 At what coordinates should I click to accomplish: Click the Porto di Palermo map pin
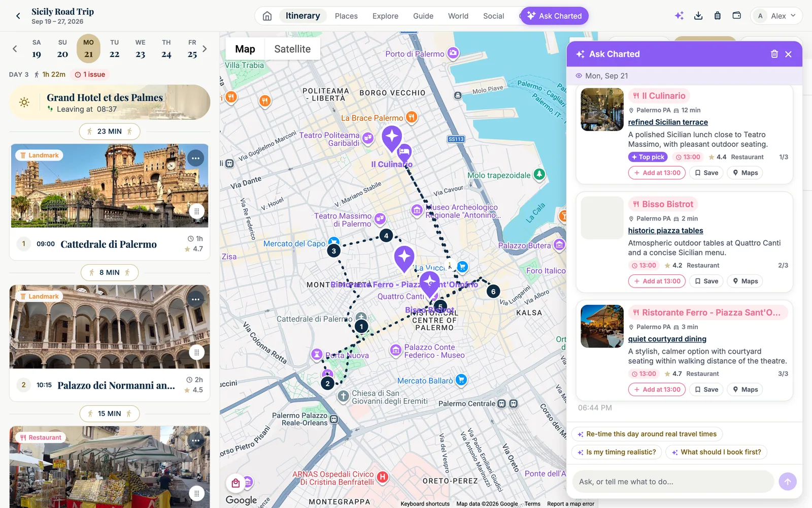453,53
